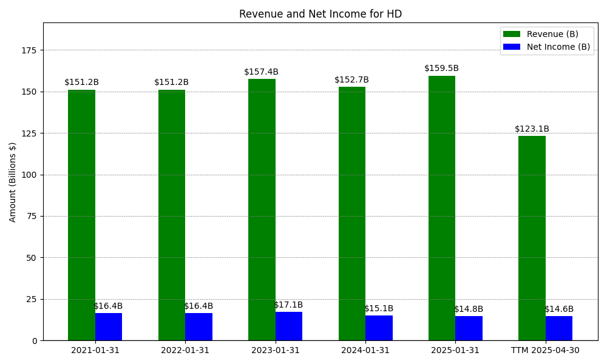Click the x-axis label 2023-01-31

coord(275,351)
